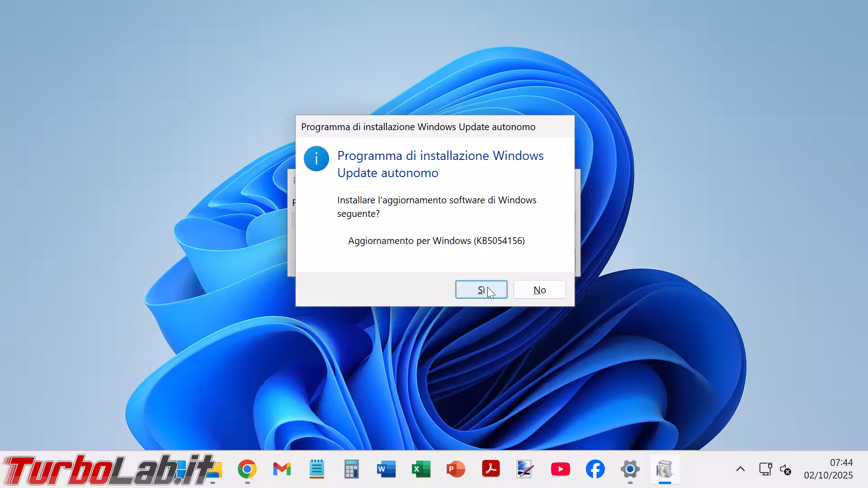Open Google Chrome from the taskbar

pos(247,469)
